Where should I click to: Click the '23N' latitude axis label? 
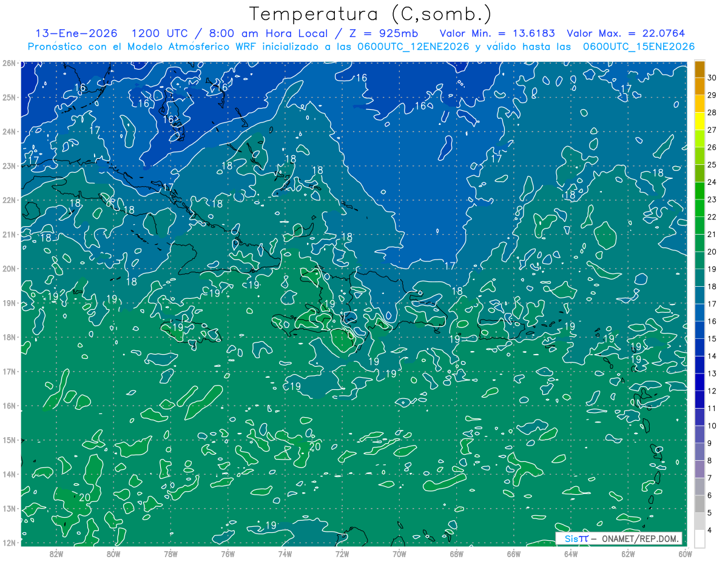pos(9,166)
